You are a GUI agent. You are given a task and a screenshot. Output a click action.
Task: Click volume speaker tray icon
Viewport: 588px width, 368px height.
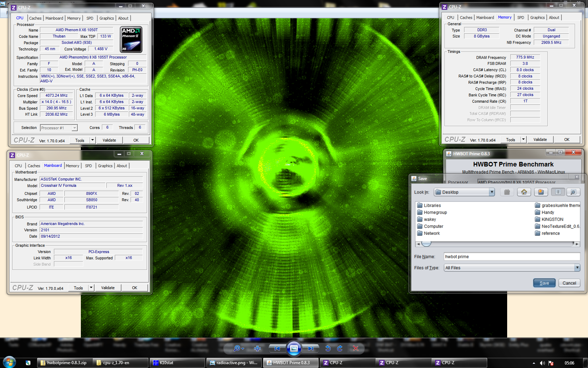click(542, 363)
